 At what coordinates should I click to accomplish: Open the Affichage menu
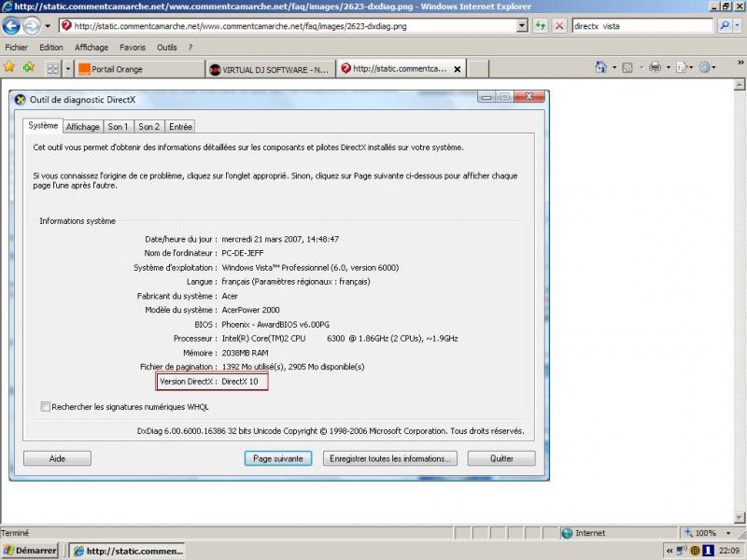pos(92,48)
